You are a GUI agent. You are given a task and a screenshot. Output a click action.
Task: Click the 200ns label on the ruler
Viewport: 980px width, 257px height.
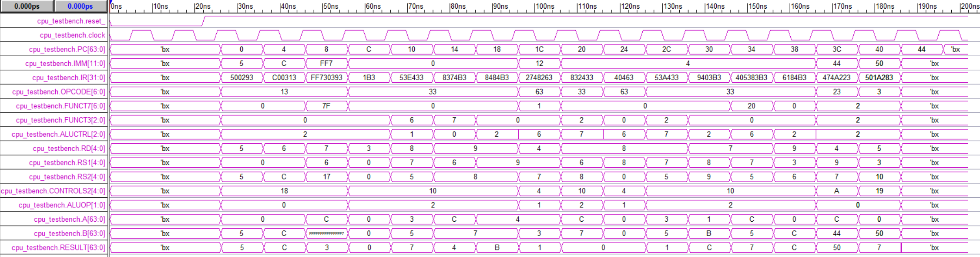[x=970, y=7]
